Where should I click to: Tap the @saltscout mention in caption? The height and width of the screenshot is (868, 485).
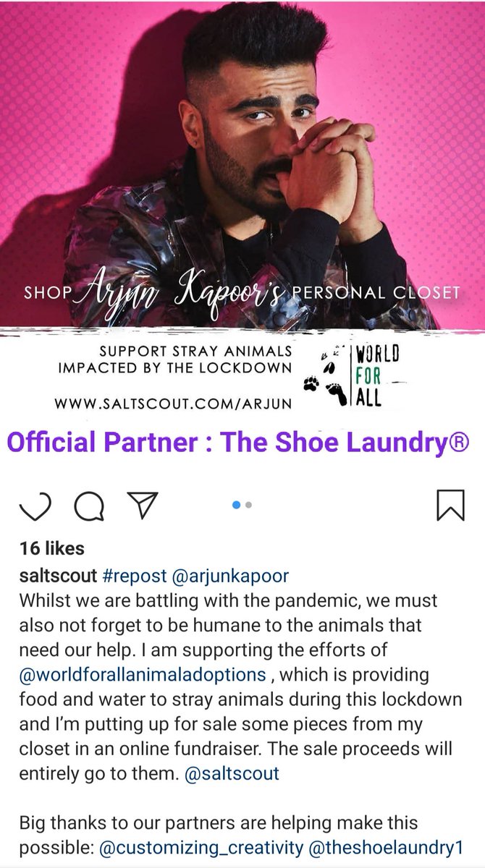(232, 773)
